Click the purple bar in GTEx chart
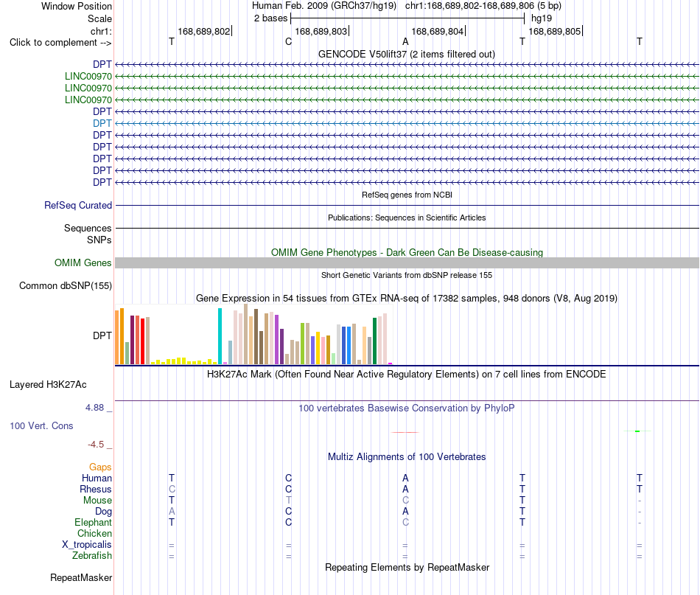700x595 pixels. click(x=277, y=339)
